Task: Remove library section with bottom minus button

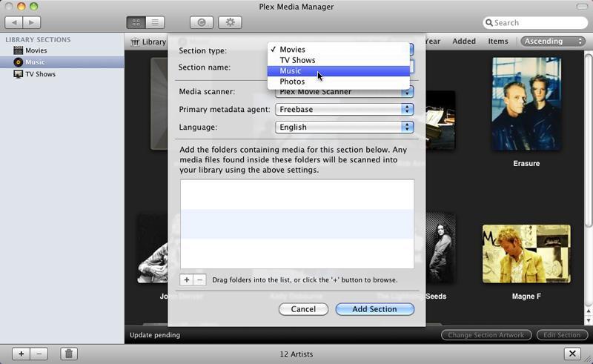Action: [x=39, y=354]
